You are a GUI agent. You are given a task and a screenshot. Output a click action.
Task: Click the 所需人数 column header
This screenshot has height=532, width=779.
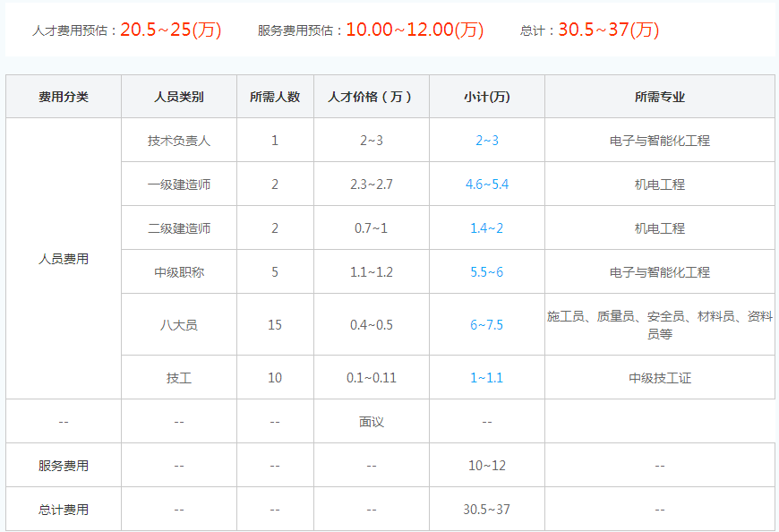coord(275,97)
